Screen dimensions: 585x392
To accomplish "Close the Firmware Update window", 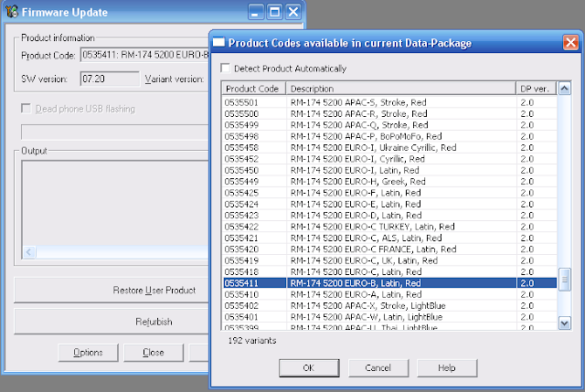I will pos(293,12).
